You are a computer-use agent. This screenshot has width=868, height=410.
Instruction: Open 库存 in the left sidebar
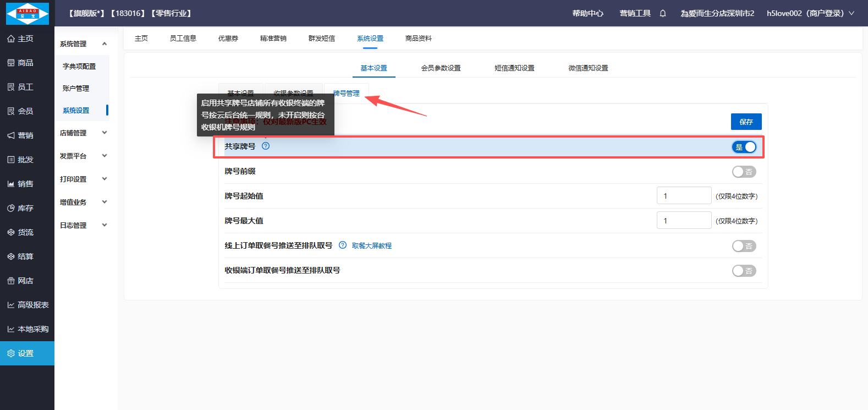[25, 208]
